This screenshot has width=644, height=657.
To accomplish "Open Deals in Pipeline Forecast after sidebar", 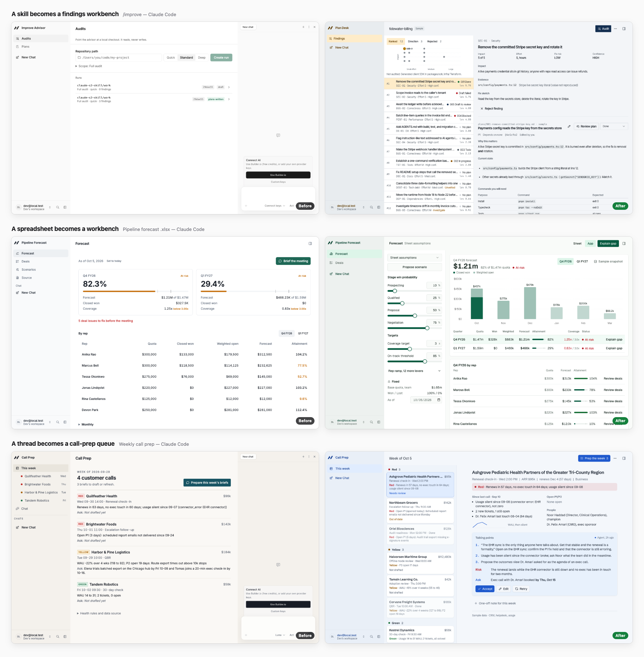I will pos(354,263).
